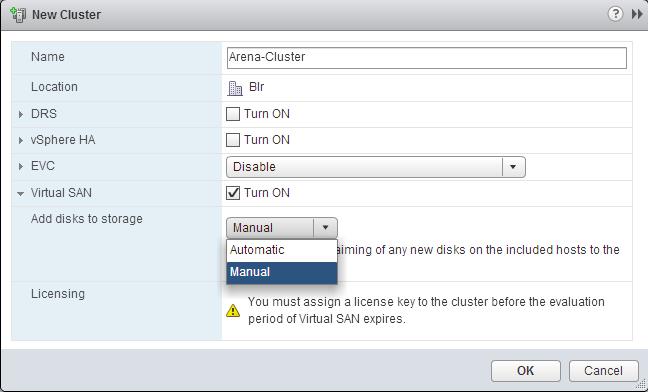Uncheck the Virtual SAN Turn ON checkbox
648x392 pixels.
click(233, 193)
